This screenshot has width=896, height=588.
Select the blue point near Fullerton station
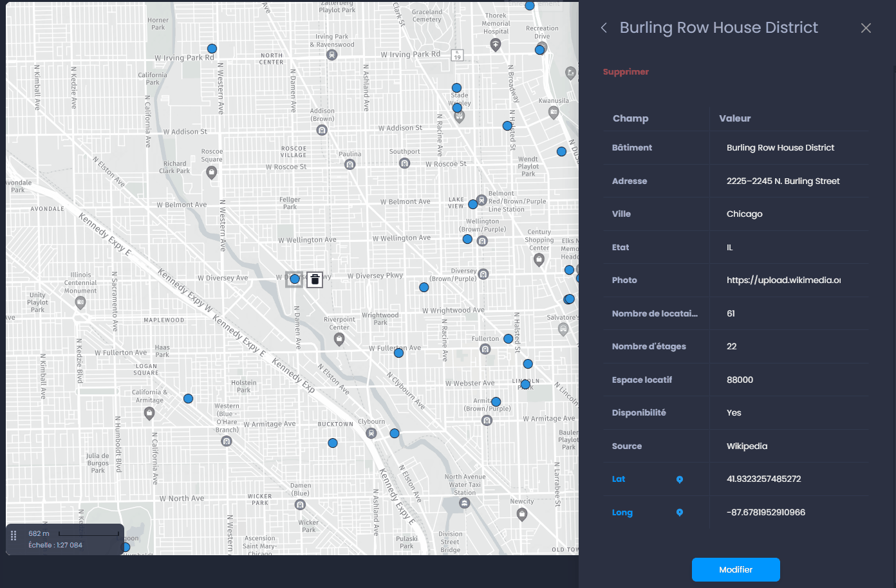(x=509, y=338)
